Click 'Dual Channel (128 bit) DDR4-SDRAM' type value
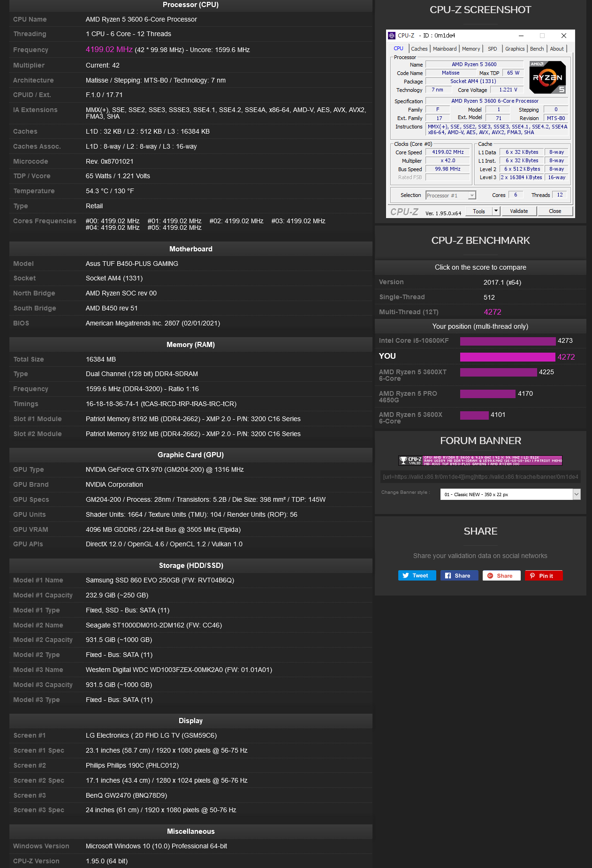Image resolution: width=592 pixels, height=868 pixels. [x=142, y=374]
